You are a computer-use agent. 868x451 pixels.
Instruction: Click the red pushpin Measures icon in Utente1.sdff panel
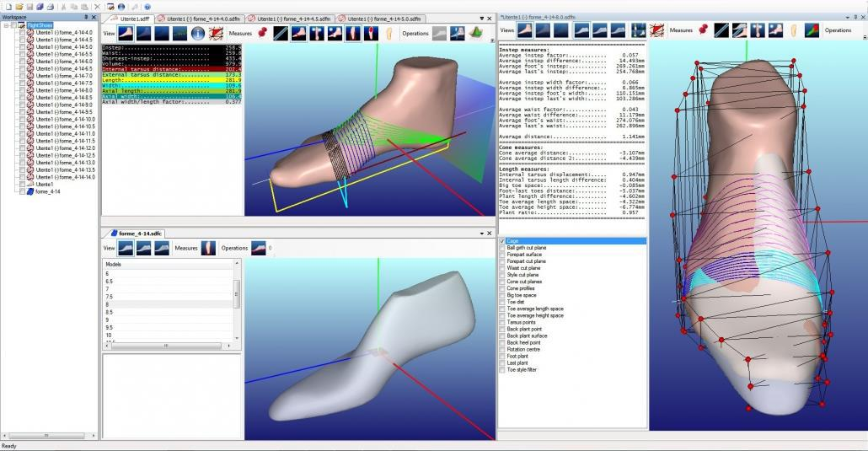[262, 33]
